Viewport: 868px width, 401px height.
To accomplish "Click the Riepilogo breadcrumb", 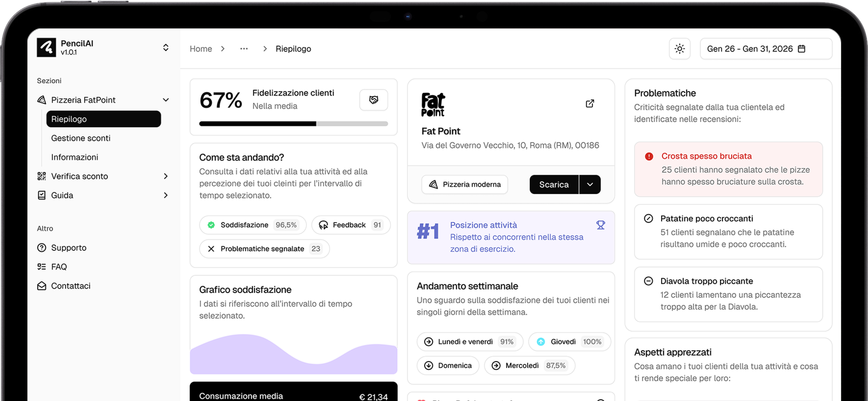I will click(293, 49).
